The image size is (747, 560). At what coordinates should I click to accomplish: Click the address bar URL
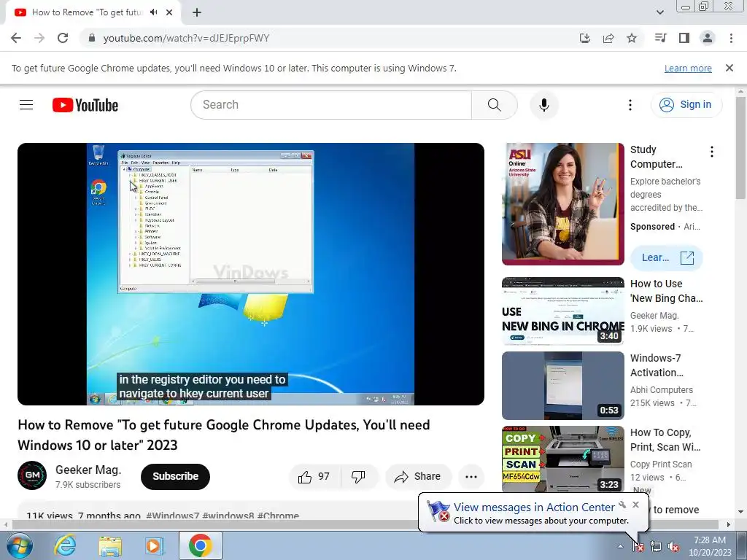[x=186, y=38]
